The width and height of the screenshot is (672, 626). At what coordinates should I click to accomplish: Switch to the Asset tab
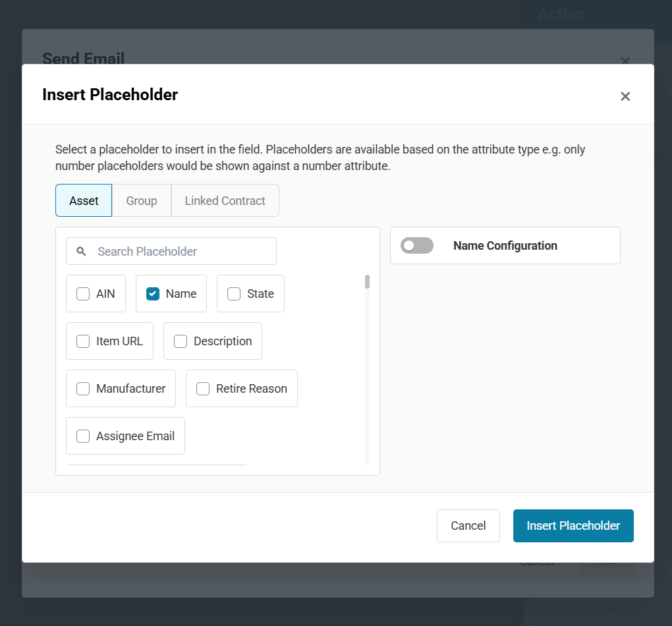pos(84,201)
